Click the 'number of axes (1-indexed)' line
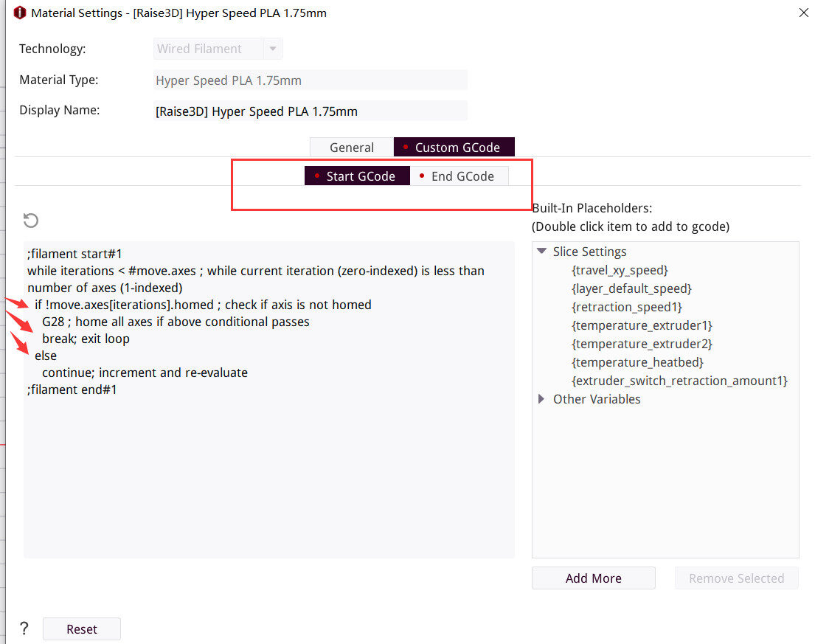815x644 pixels. click(x=105, y=288)
